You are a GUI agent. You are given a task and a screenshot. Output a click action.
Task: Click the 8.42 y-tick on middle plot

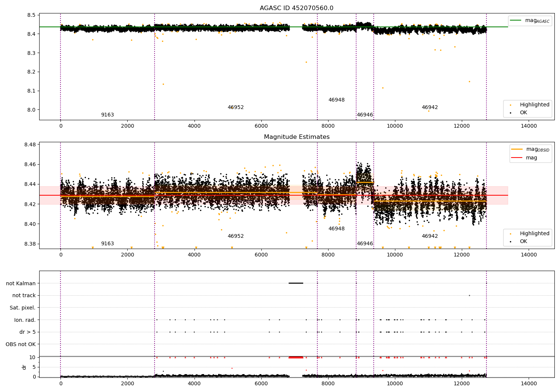[30, 204]
